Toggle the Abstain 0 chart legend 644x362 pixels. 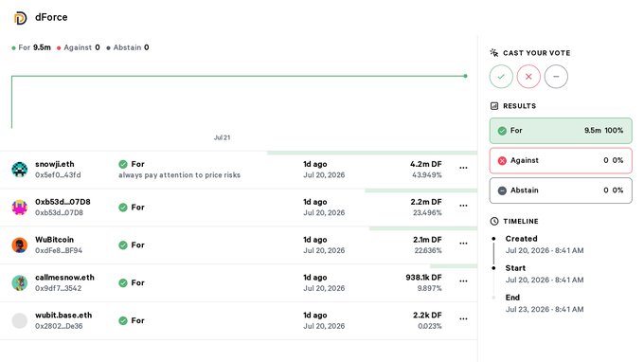pos(127,47)
